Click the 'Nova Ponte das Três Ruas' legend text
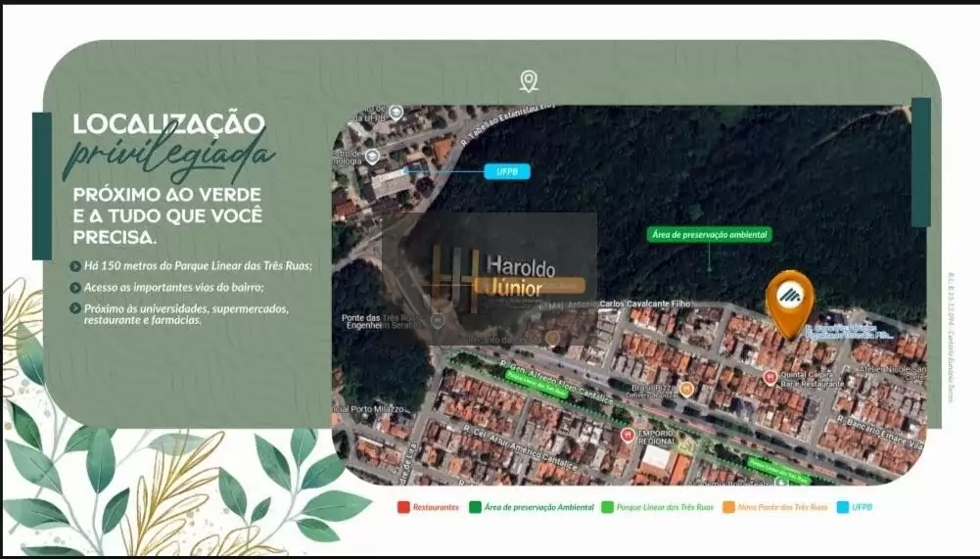The image size is (980, 559). (x=782, y=507)
